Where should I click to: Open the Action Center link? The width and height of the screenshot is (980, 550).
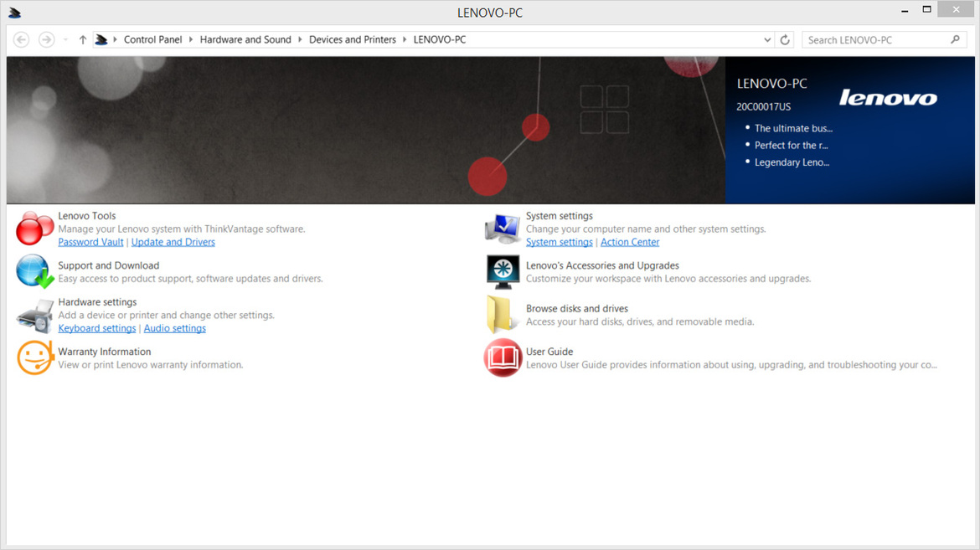630,242
